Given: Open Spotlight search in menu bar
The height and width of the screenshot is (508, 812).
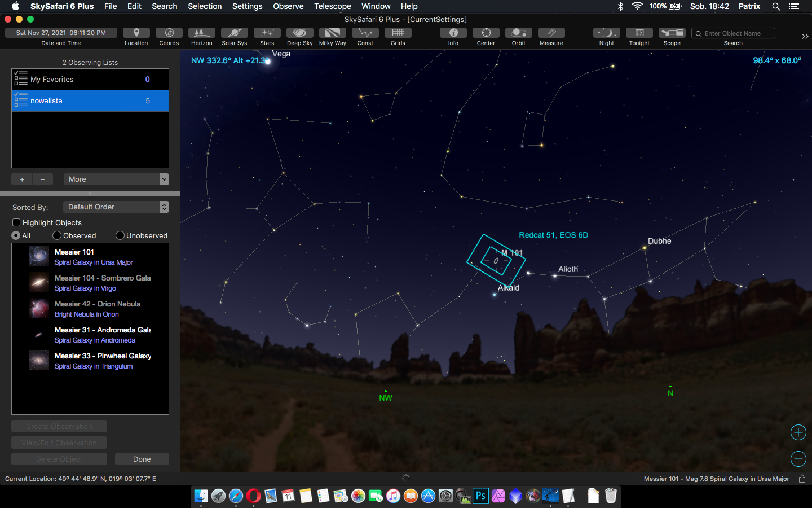Looking at the screenshot, I should (x=776, y=6).
